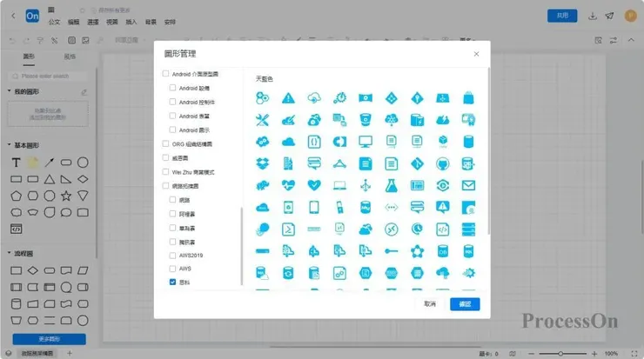Pick the curly braces file icon

click(314, 142)
